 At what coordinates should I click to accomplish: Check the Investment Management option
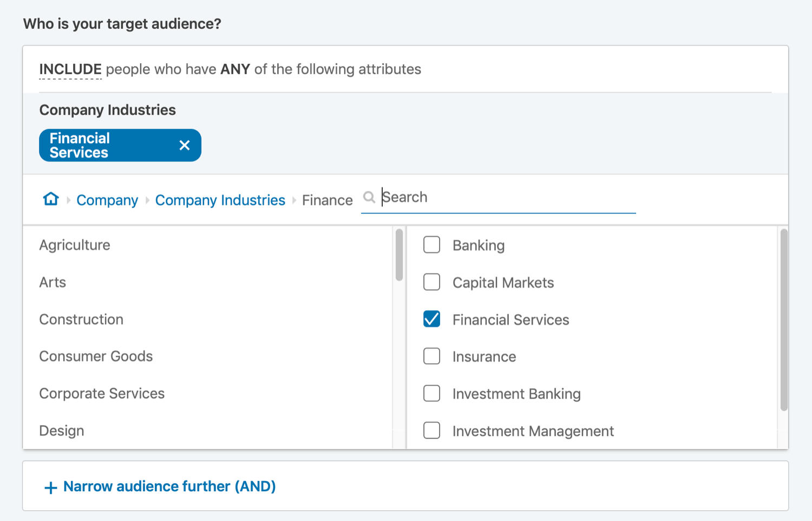(x=431, y=431)
